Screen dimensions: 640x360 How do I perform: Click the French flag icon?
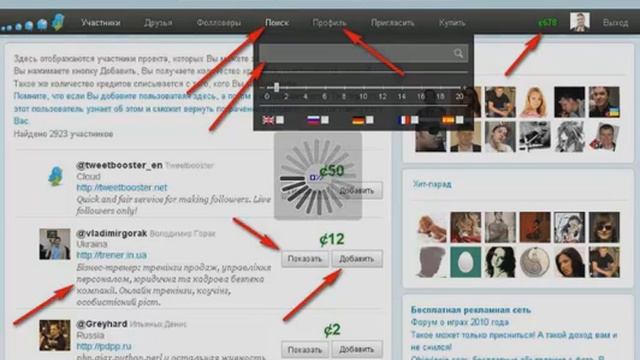[x=403, y=120]
